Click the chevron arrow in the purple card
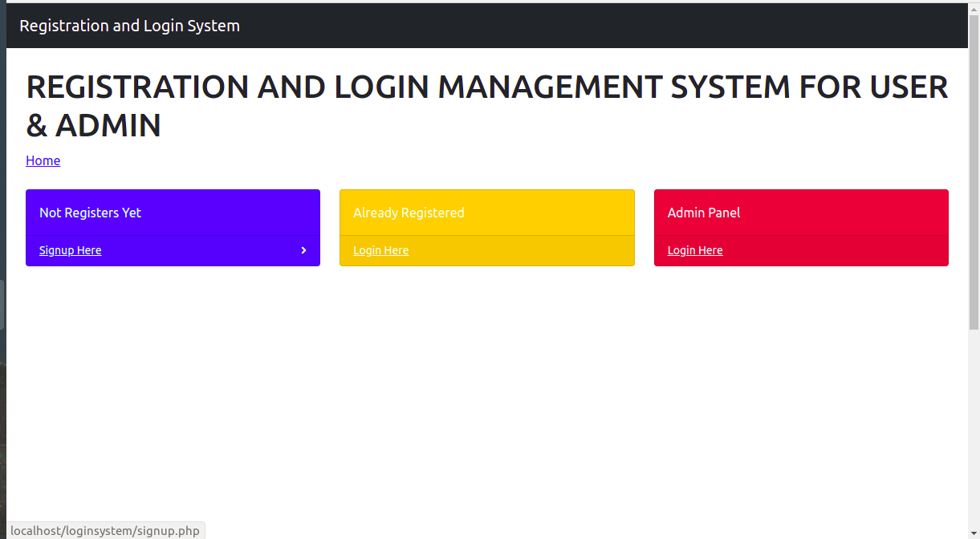Screen dimensions: 980x539 click(303, 250)
